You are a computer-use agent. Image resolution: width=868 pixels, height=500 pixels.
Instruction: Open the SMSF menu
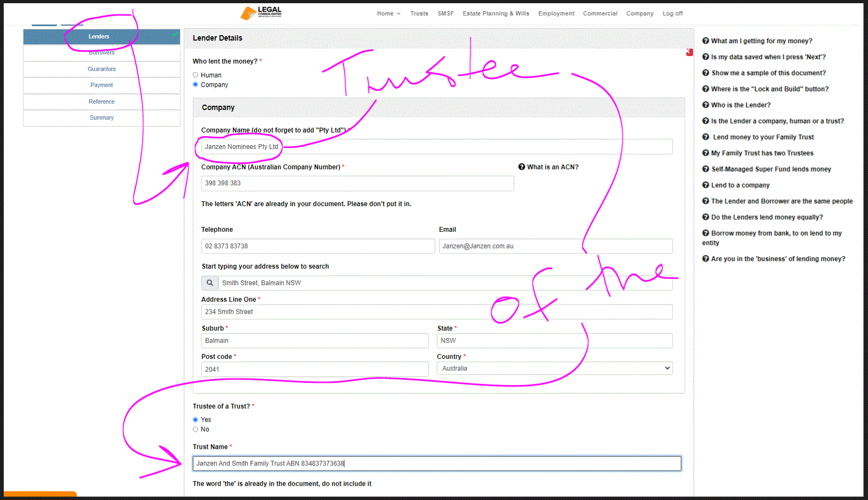point(445,14)
